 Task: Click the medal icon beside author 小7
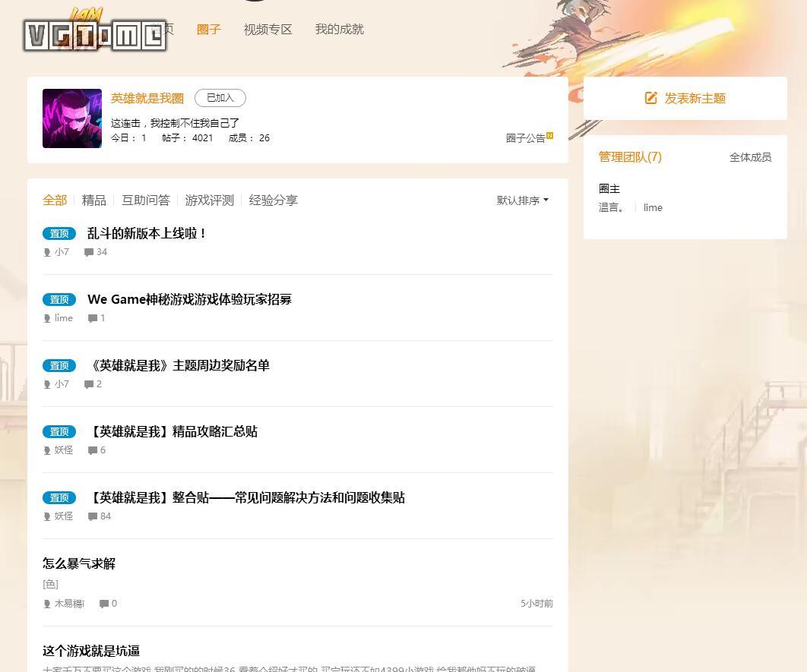pyautogui.click(x=47, y=251)
